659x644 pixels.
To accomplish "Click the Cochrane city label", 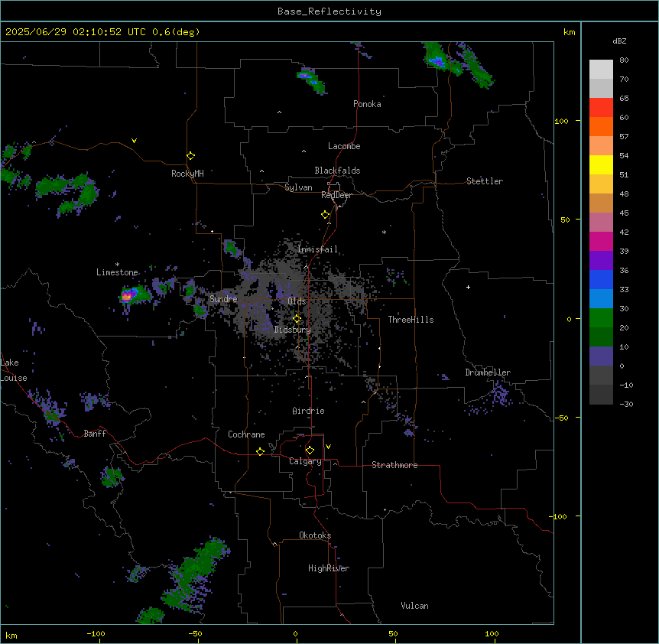I will (x=246, y=434).
